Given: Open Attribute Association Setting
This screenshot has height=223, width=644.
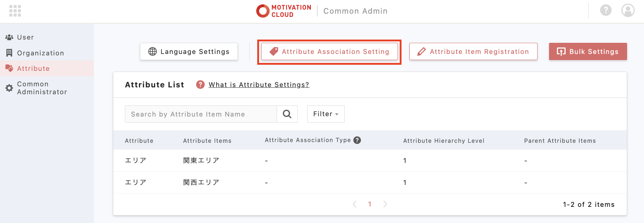Looking at the screenshot, I should pyautogui.click(x=329, y=52).
